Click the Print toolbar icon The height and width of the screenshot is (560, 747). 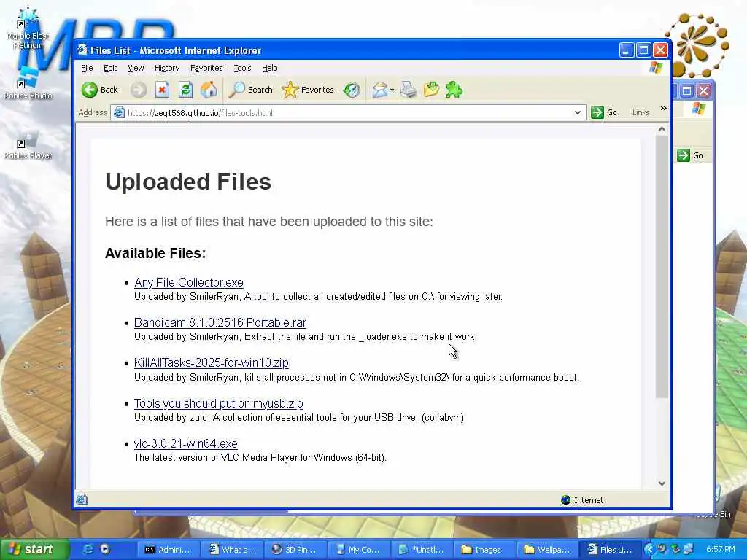pos(409,90)
